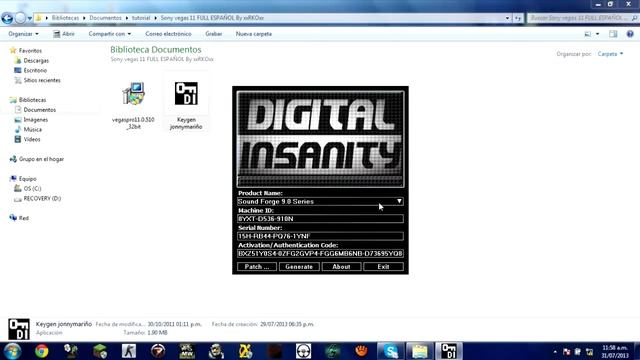The width and height of the screenshot is (640, 360).
Task: Open the About button in keygen
Action: click(x=341, y=267)
